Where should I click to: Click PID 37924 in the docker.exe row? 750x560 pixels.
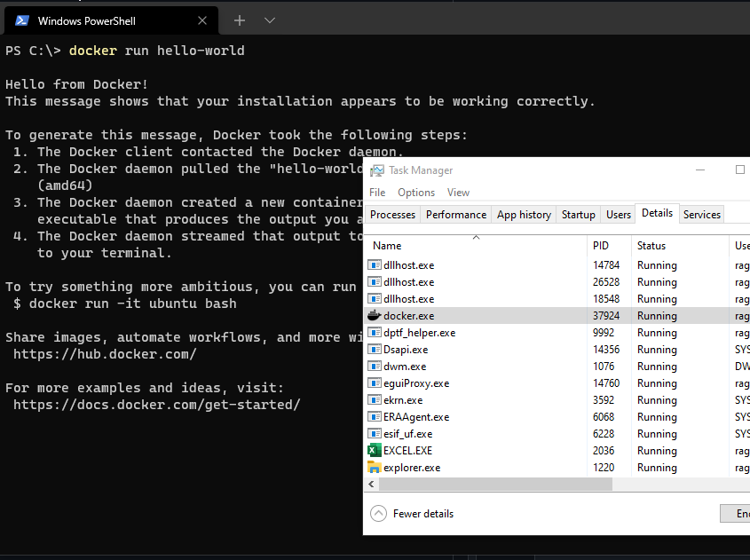tap(606, 316)
